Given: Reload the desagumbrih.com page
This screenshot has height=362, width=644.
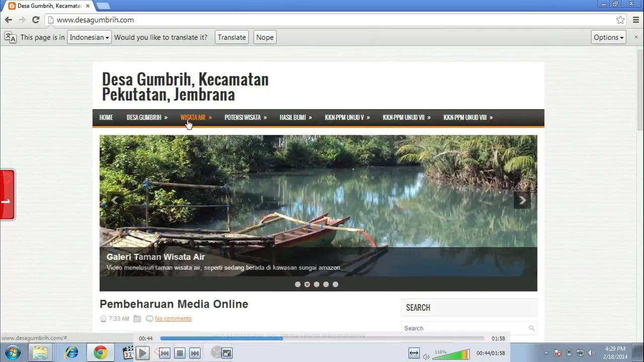Looking at the screenshot, I should pos(36,20).
